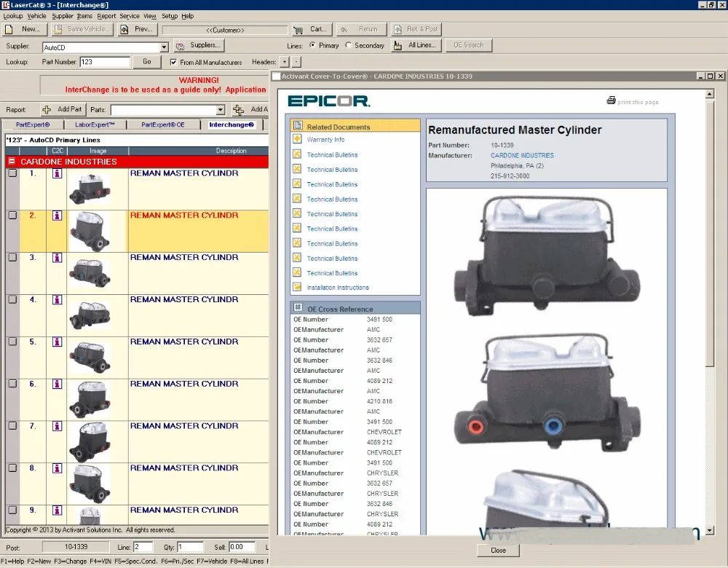Collapse the CARDONE INDUSTRIES group
The image size is (728, 568).
tap(12, 162)
